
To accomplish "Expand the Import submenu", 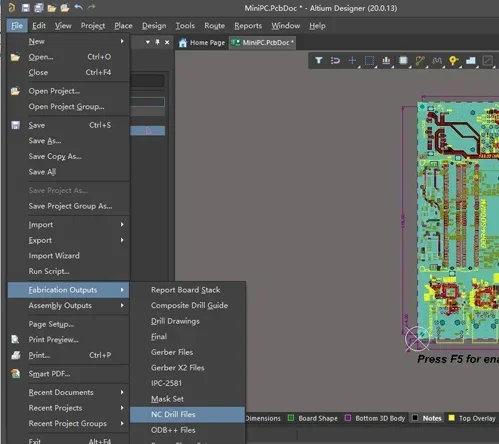I will coord(122,224).
